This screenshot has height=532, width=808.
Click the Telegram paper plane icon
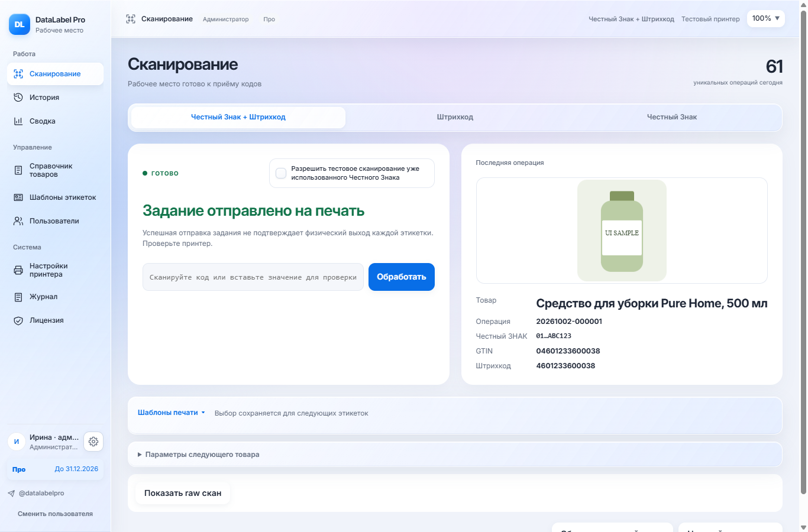(11, 493)
